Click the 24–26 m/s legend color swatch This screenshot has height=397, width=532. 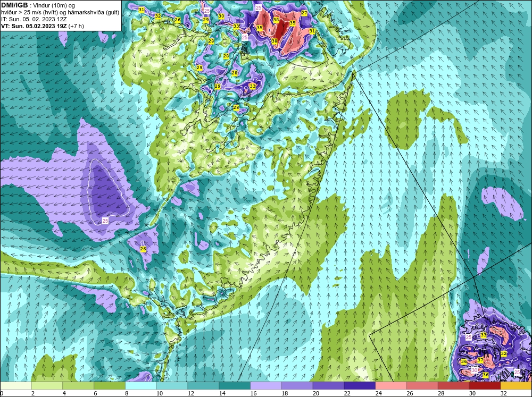(x=391, y=386)
